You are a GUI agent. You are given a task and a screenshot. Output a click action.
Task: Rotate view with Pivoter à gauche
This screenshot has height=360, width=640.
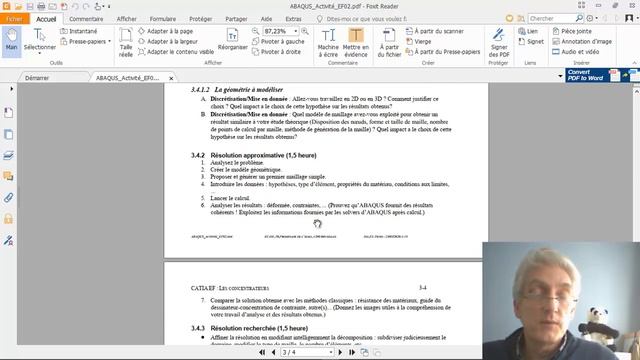[278, 42]
